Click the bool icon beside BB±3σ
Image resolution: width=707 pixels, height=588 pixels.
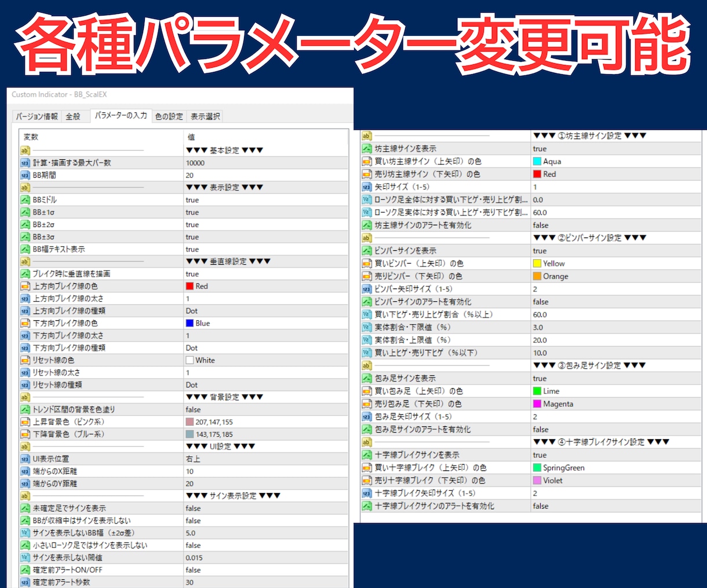(25, 237)
